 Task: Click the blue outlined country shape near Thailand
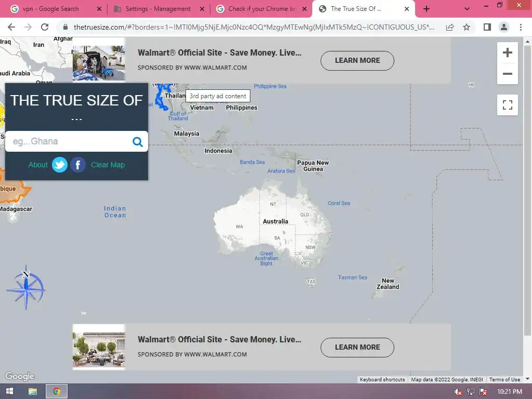tap(162, 98)
